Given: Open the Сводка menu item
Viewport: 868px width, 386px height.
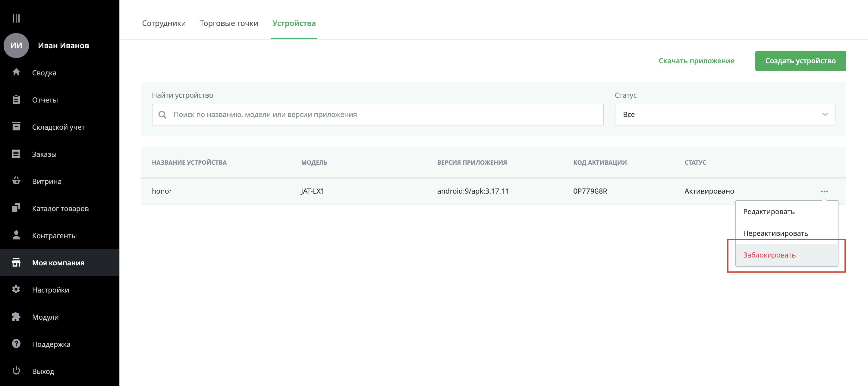Looking at the screenshot, I should 60,72.
